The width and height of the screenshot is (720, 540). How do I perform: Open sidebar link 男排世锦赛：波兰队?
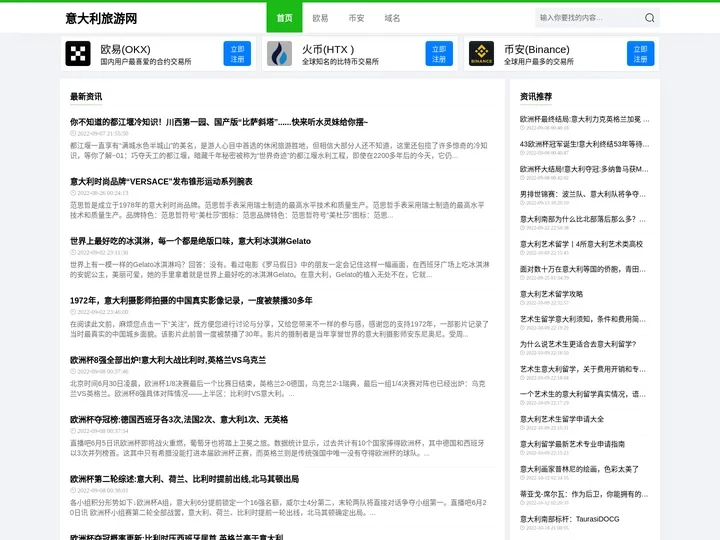point(583,194)
